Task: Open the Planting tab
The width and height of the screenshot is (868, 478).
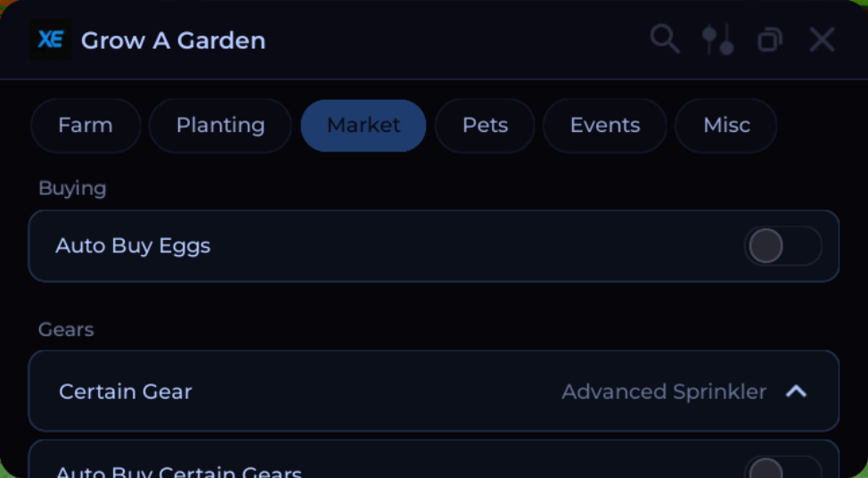Action: click(x=220, y=125)
